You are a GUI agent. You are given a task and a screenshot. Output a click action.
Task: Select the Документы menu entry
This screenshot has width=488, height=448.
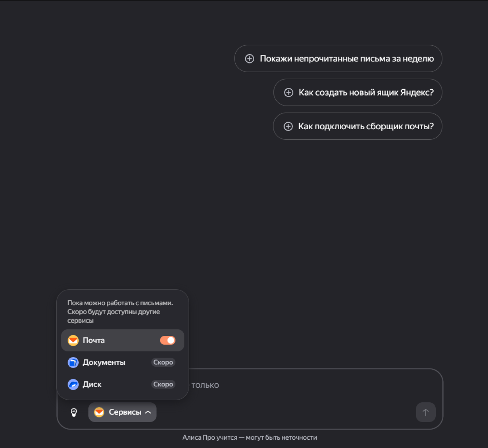pyautogui.click(x=104, y=362)
